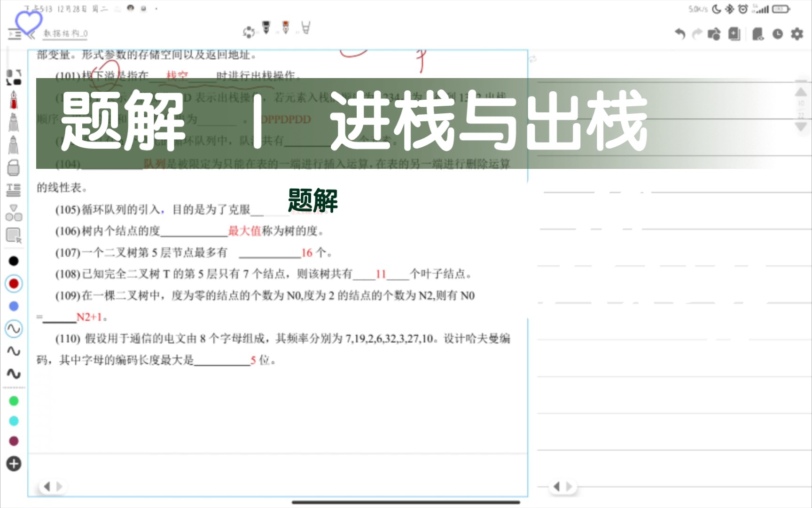Select the lasso selection tool

(x=14, y=235)
